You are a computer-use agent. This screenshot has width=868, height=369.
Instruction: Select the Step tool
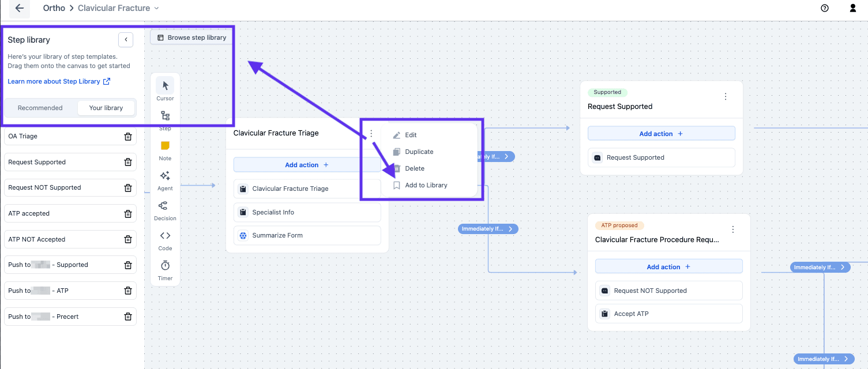tap(165, 119)
